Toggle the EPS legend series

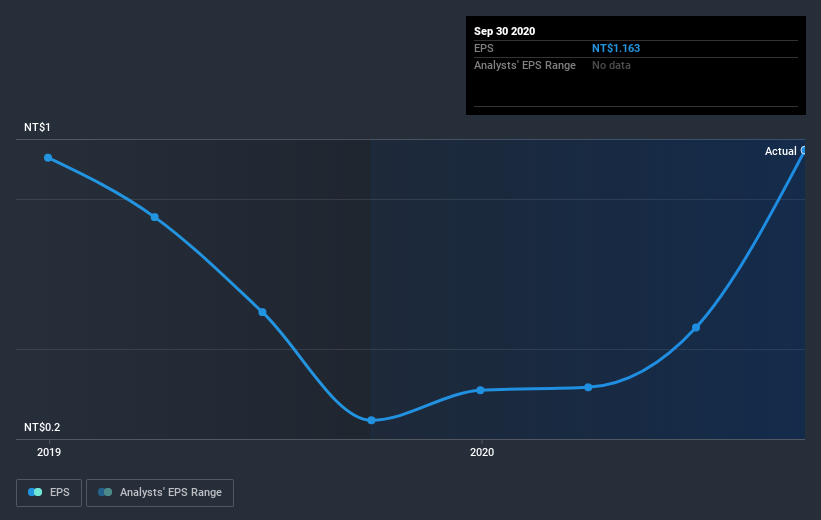pos(49,492)
